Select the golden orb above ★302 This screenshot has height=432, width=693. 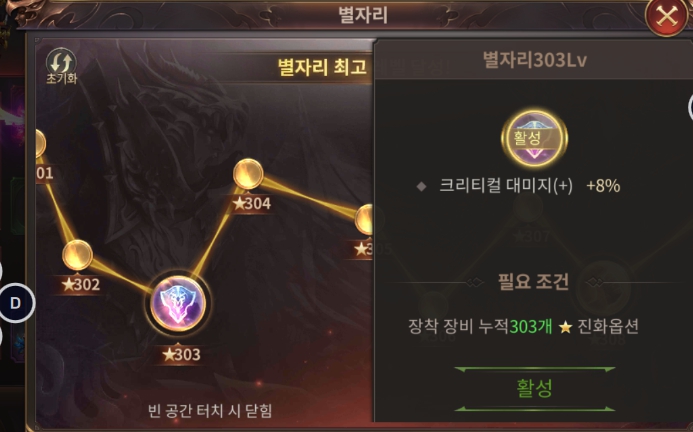click(77, 255)
